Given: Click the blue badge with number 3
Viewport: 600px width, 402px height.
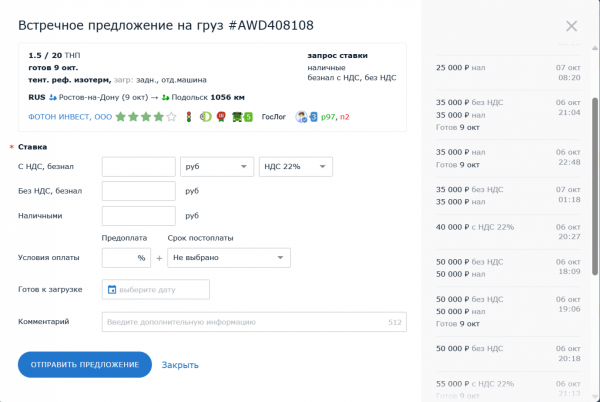Looking at the screenshot, I should pos(313,117).
